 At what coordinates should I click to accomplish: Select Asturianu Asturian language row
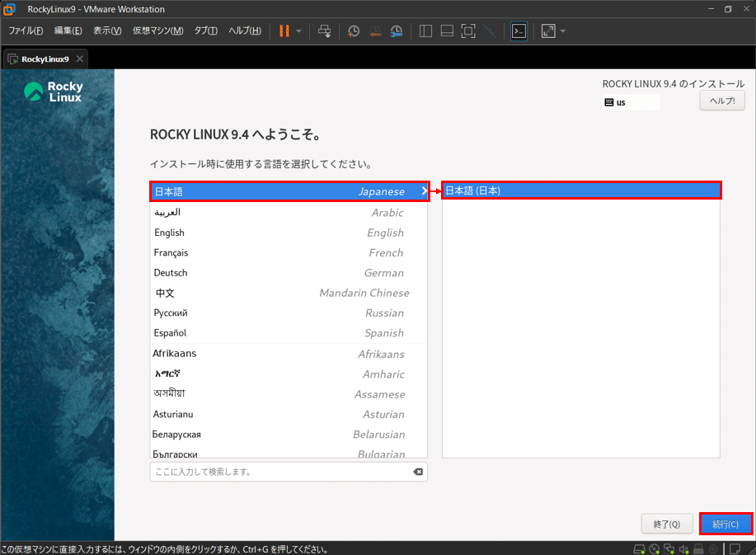289,414
